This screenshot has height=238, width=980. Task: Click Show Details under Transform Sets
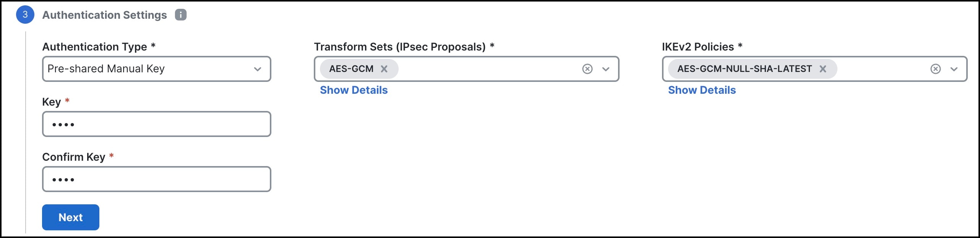click(x=354, y=90)
